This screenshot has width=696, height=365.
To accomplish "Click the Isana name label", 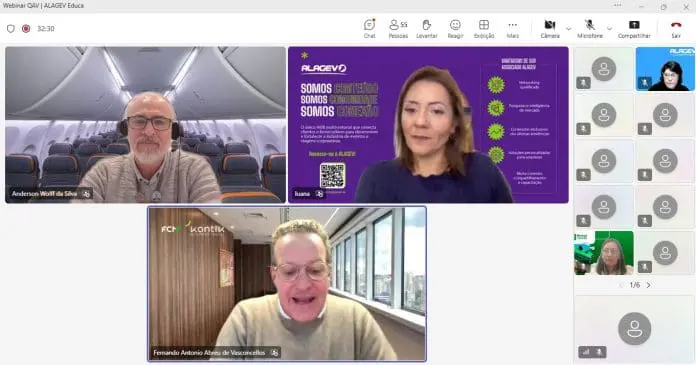I will 302,194.
